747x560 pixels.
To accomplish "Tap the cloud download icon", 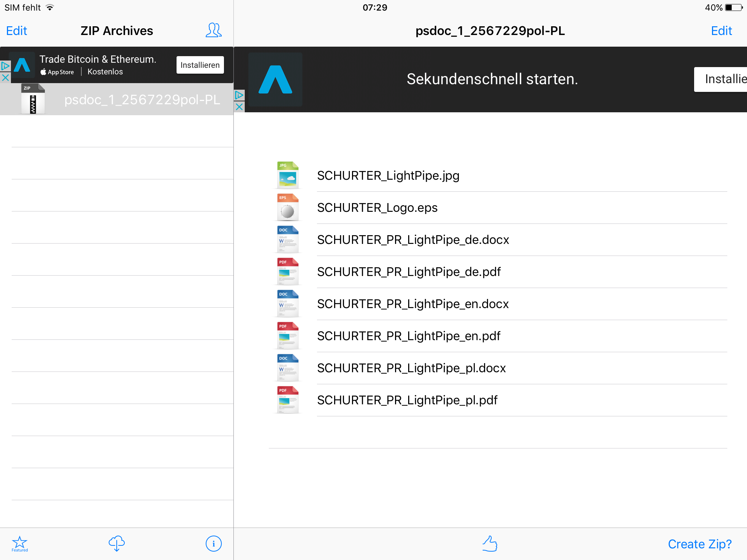I will [x=117, y=543].
